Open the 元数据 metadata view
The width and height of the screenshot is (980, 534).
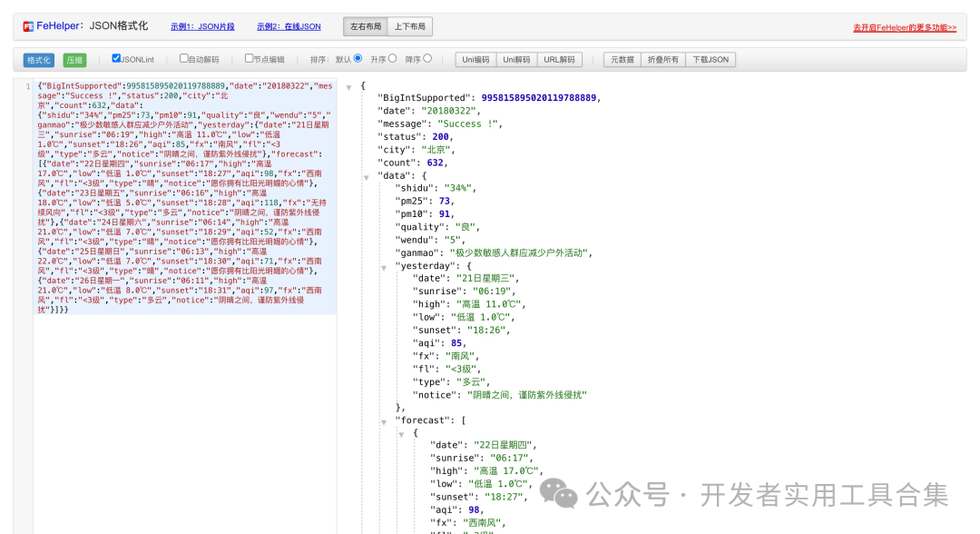[x=621, y=60]
